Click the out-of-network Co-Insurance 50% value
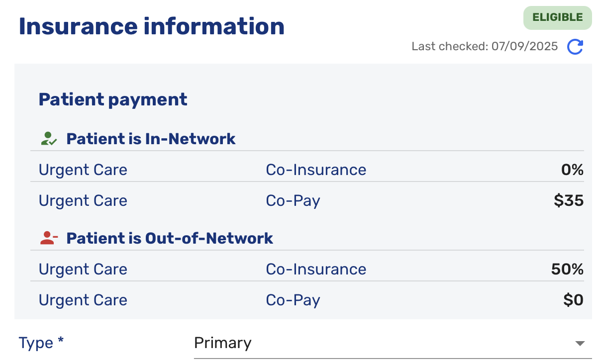This screenshot has width=601, height=364. pos(567,269)
